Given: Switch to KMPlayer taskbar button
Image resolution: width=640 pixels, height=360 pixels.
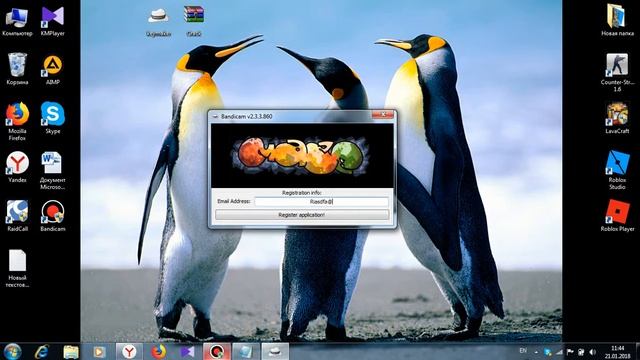Looking at the screenshot, I should pos(187,351).
